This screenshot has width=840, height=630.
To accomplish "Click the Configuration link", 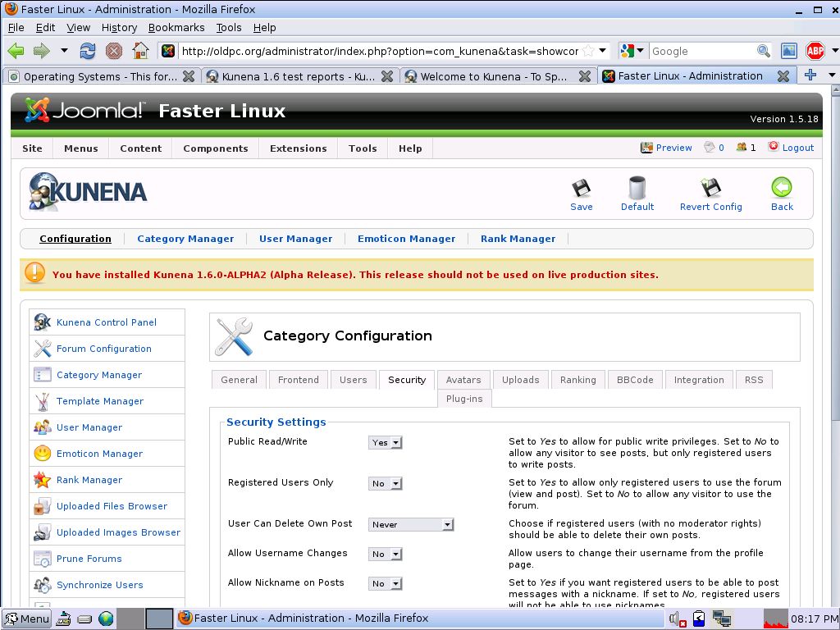I will pos(75,239).
